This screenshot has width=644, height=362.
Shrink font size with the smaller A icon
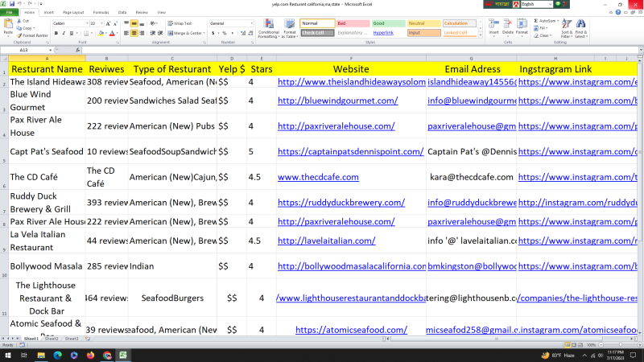coord(115,24)
